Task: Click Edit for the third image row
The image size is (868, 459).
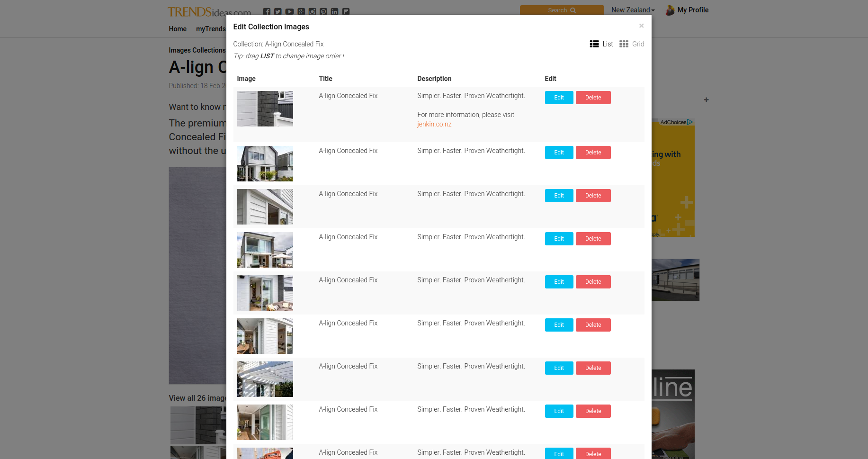Action: 559,196
